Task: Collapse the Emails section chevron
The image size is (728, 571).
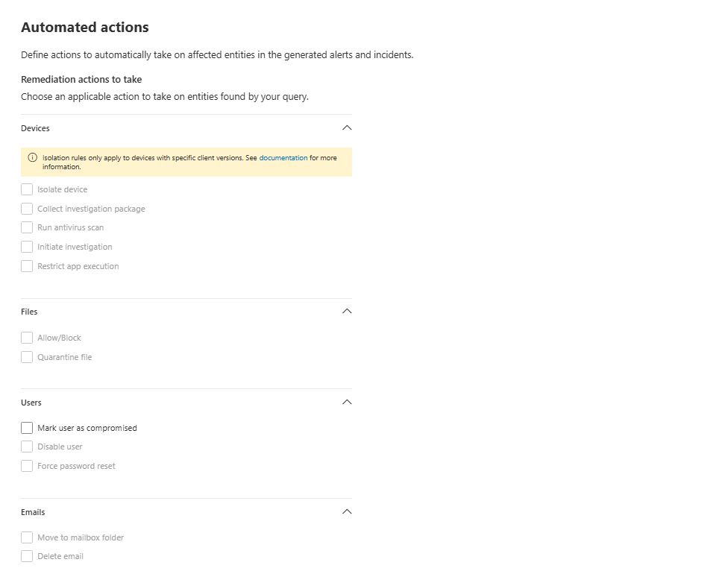Action: coord(346,511)
